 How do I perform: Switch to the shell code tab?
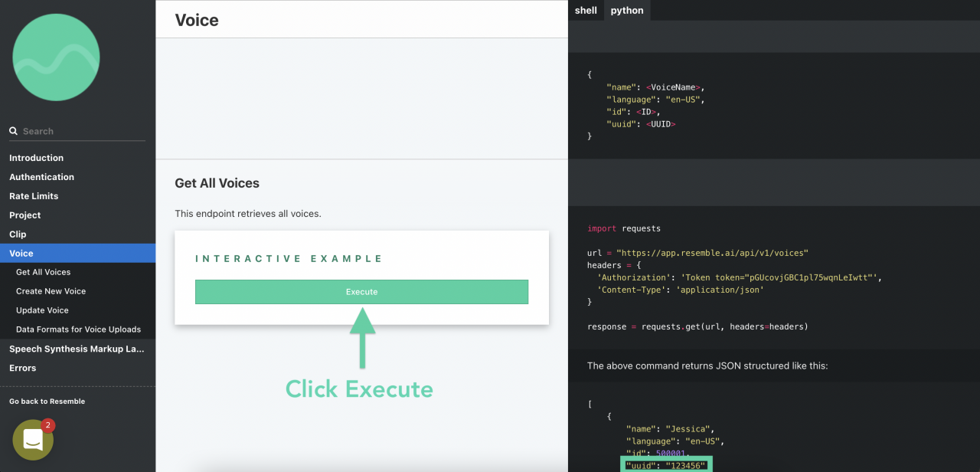pyautogui.click(x=586, y=10)
